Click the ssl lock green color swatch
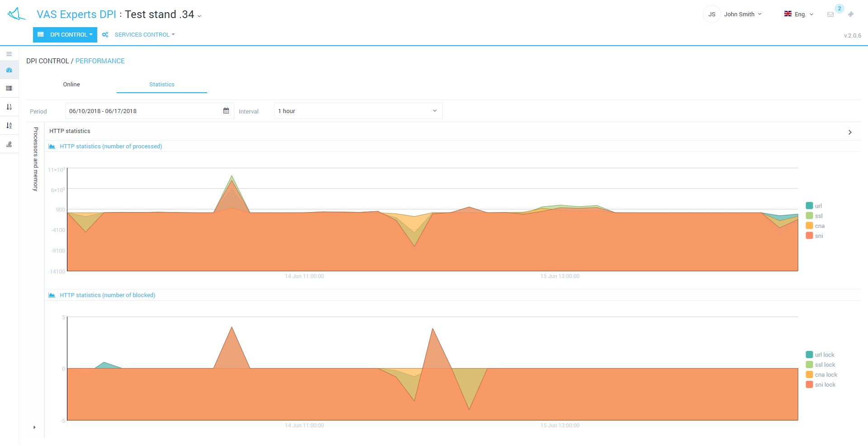Image resolution: width=868 pixels, height=445 pixels. [x=809, y=365]
